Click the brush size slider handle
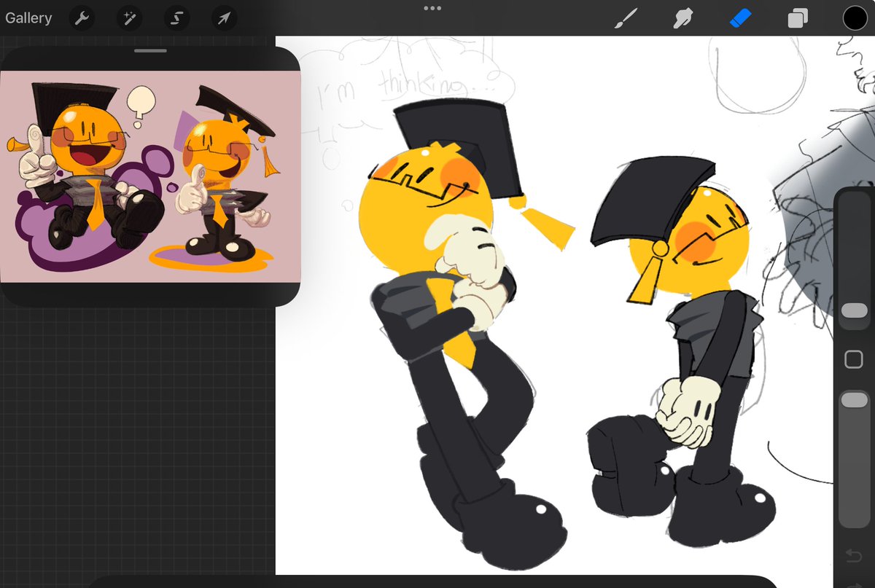 point(854,311)
